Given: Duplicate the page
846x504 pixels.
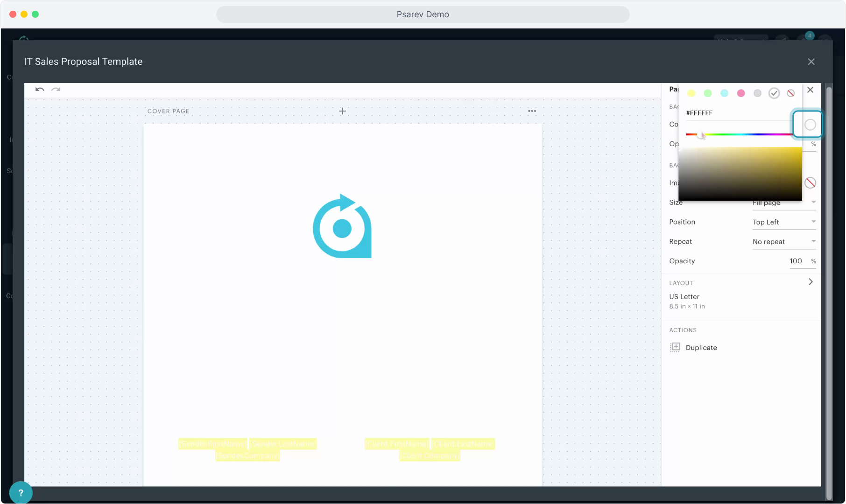Looking at the screenshot, I should [694, 347].
